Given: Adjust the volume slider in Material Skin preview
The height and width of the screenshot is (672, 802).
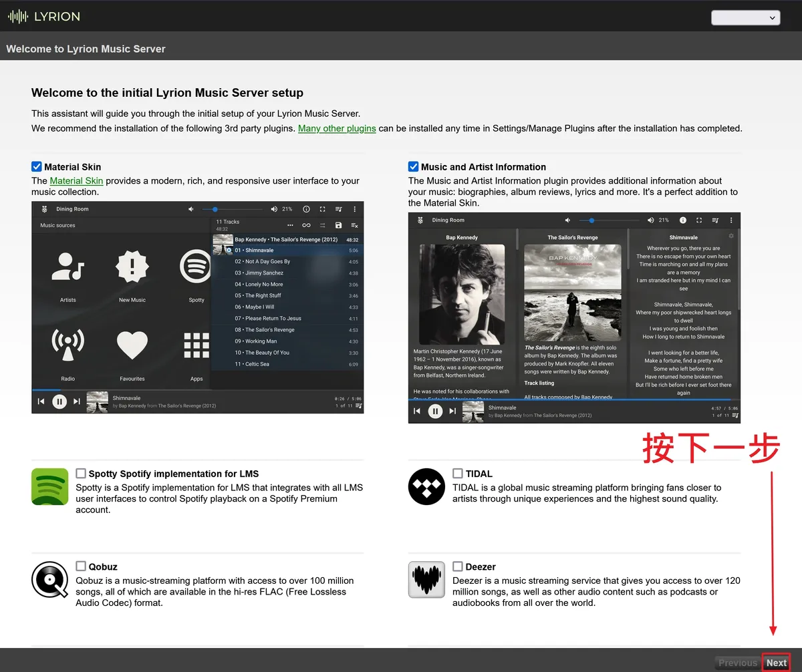Looking at the screenshot, I should [234, 209].
